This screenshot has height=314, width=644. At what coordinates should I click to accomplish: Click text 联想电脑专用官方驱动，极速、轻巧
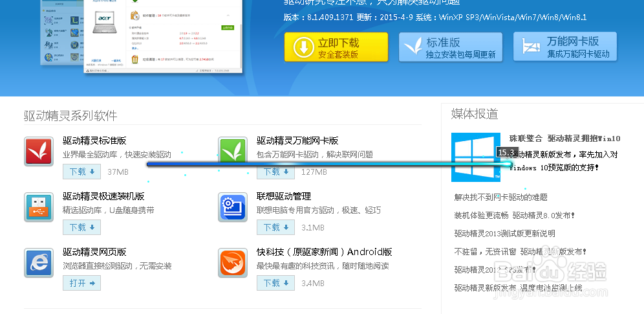[x=319, y=210]
